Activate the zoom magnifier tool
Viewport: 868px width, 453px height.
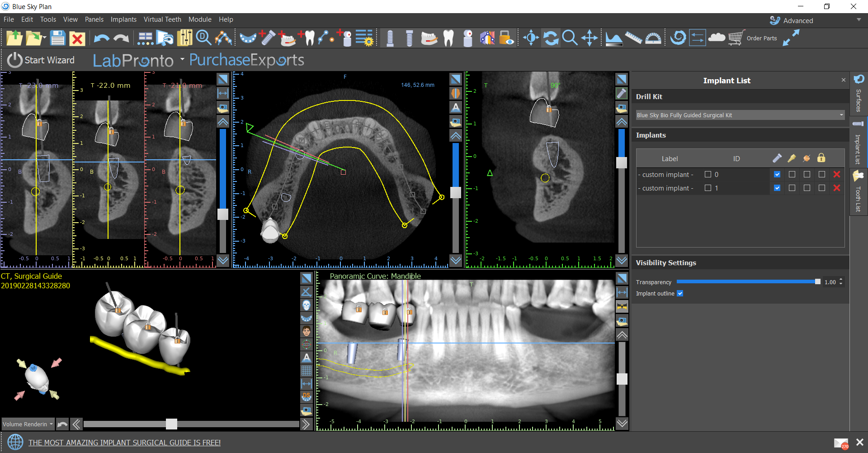(570, 38)
